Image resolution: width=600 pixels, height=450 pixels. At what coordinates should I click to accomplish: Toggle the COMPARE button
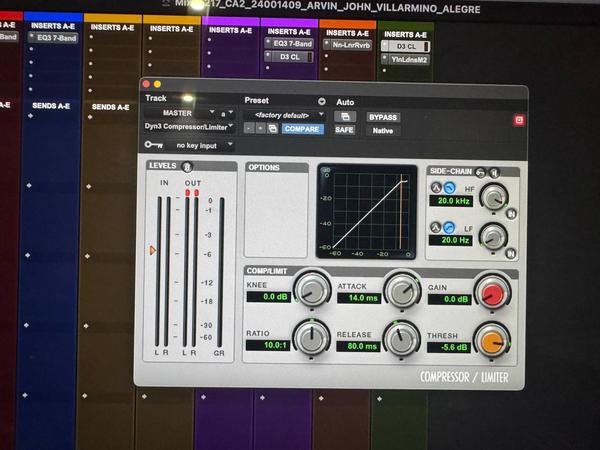(301, 129)
